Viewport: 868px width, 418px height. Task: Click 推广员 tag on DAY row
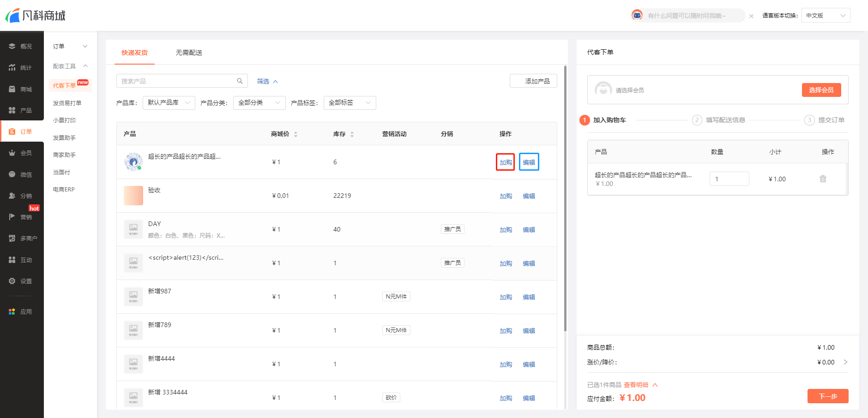(452, 229)
